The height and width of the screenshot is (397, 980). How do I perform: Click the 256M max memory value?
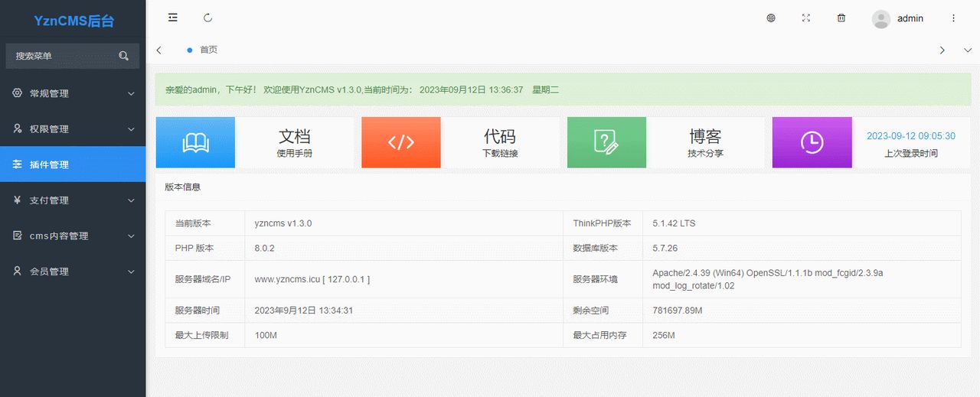point(664,335)
